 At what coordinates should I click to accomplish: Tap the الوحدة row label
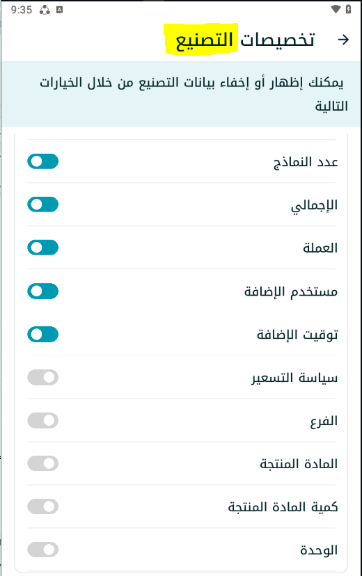pyautogui.click(x=319, y=550)
